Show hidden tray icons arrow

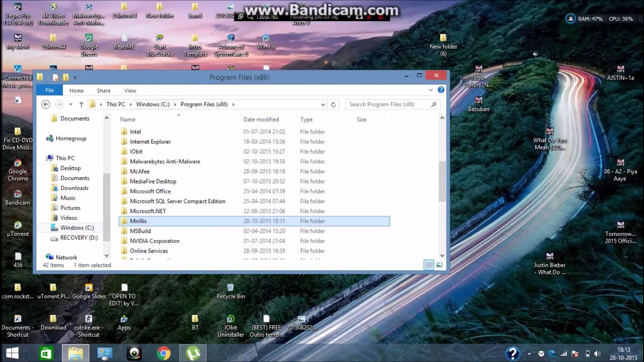[529, 353]
